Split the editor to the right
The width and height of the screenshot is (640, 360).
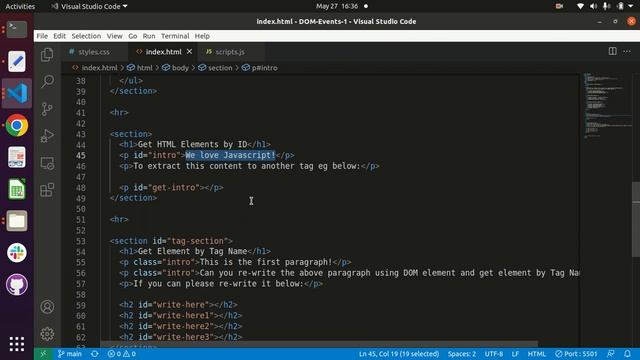tap(612, 51)
